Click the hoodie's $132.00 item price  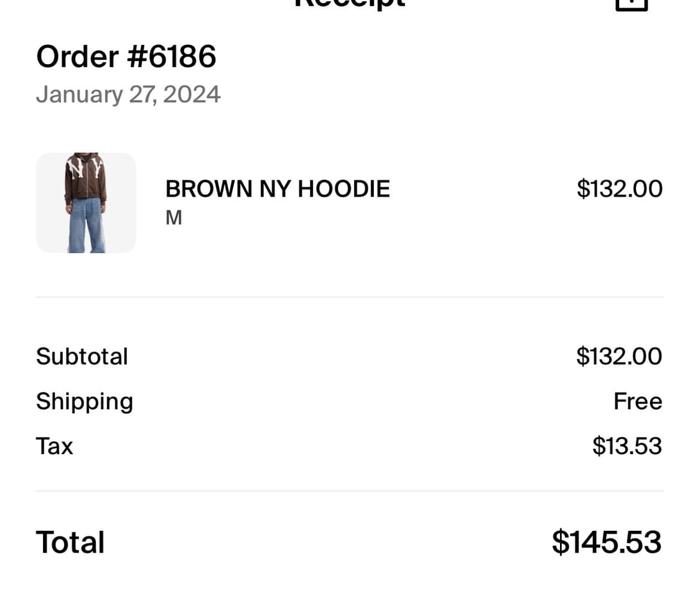point(619,189)
